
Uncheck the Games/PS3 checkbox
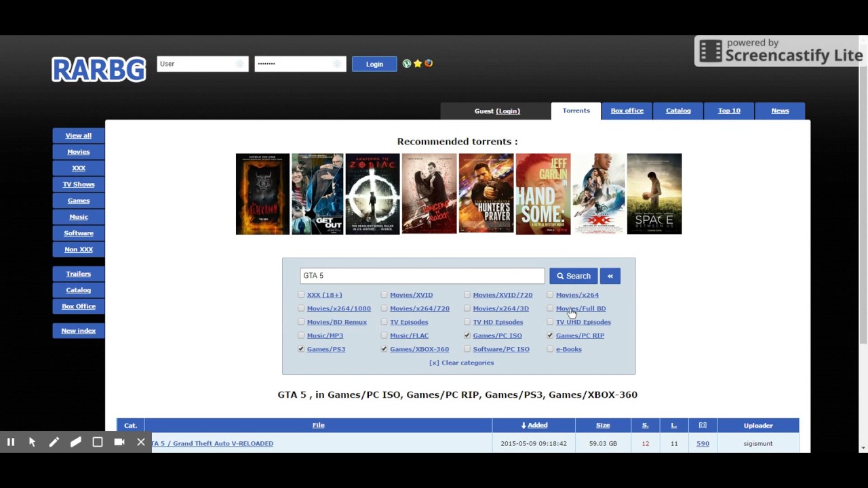pos(301,349)
